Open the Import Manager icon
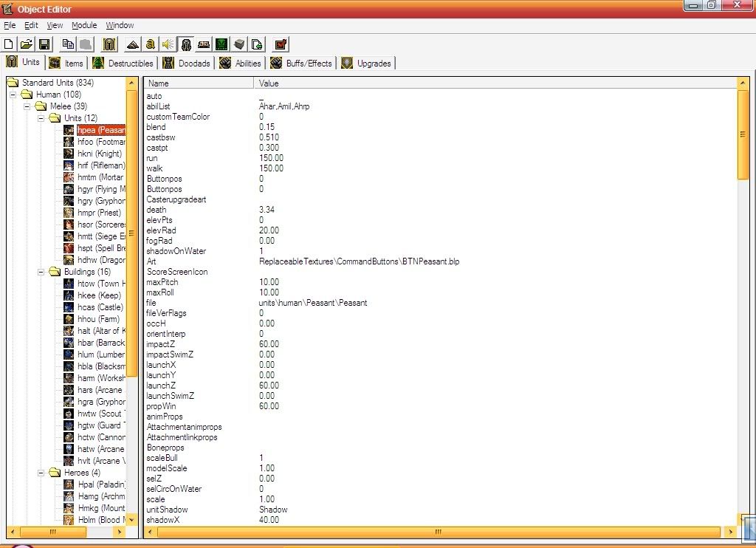Image resolution: width=756 pixels, height=548 pixels. coord(257,44)
